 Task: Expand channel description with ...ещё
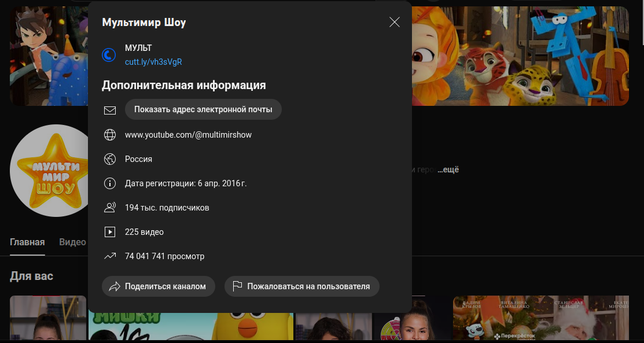coord(448,169)
